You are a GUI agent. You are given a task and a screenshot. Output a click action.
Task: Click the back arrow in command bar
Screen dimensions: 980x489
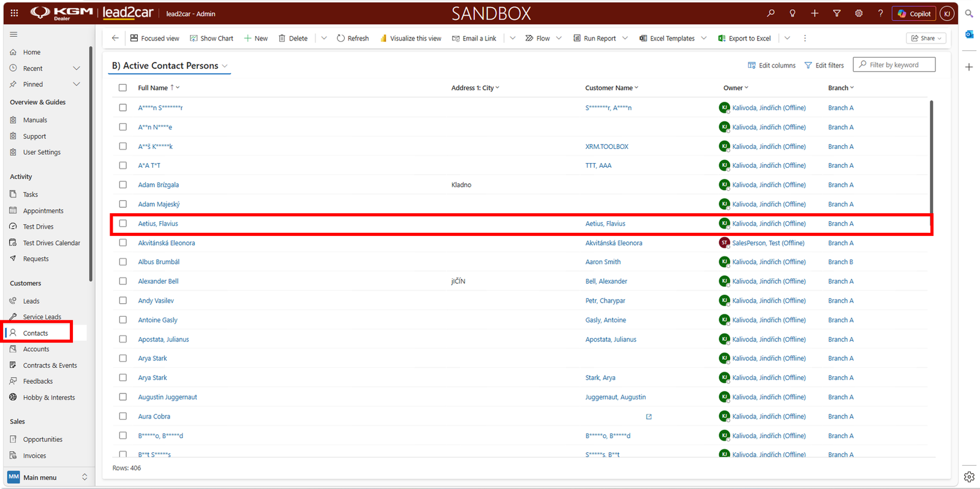pos(115,38)
